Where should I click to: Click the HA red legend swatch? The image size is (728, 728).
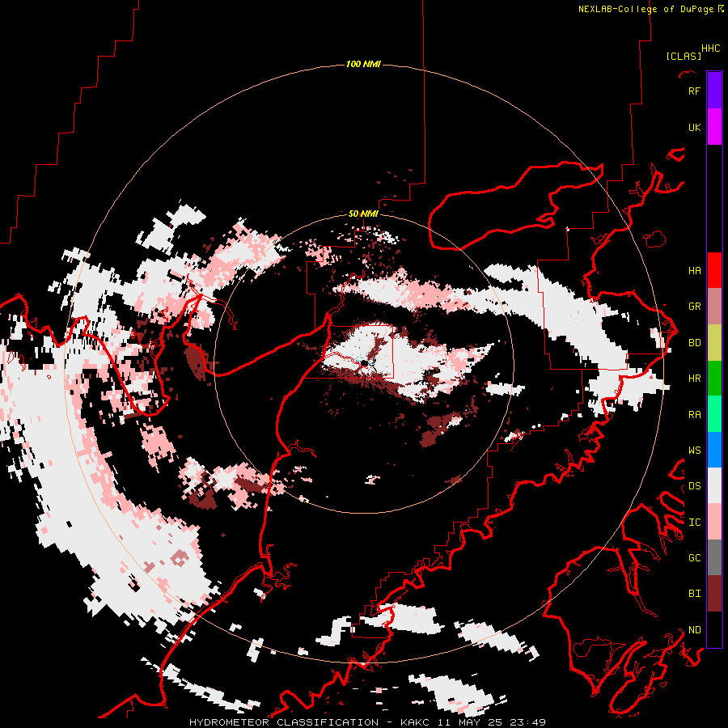click(714, 270)
